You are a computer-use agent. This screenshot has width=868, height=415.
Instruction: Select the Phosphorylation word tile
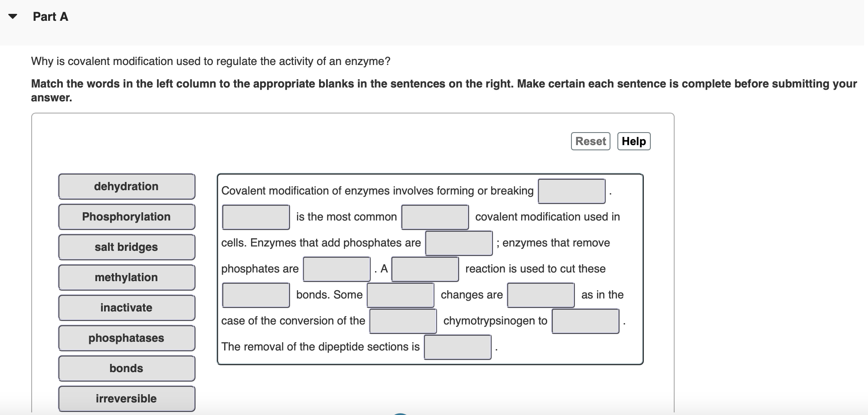[x=126, y=217]
